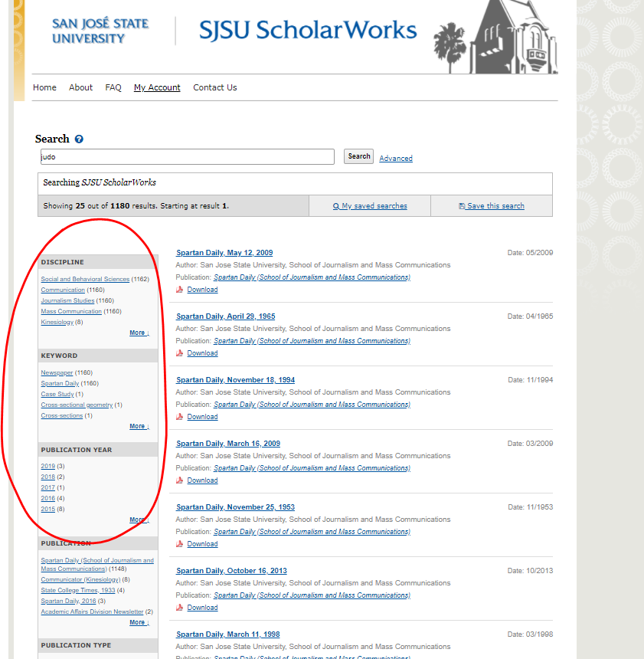The image size is (644, 659).
Task: Go to Home in navigation menu
Action: pyautogui.click(x=44, y=87)
